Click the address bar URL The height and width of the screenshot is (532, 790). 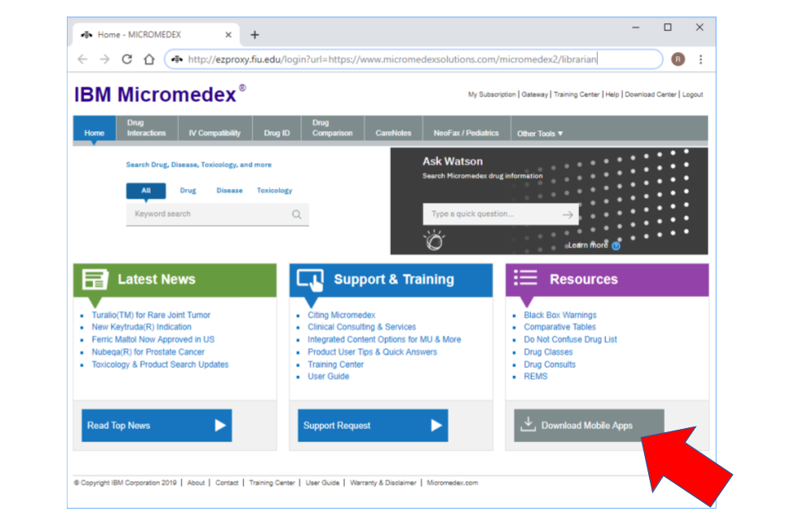click(392, 59)
